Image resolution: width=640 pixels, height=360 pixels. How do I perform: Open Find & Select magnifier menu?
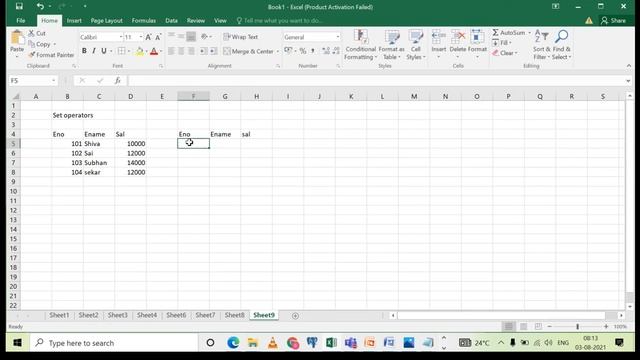click(562, 45)
